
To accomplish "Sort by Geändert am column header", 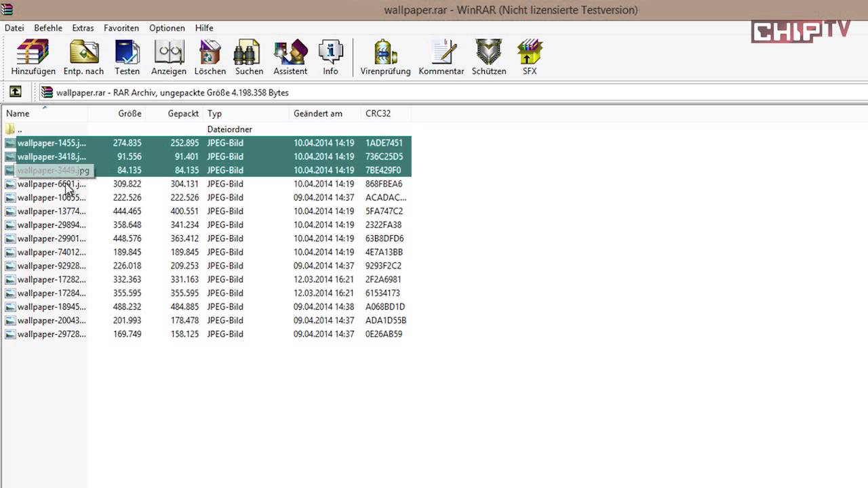I will click(x=325, y=113).
